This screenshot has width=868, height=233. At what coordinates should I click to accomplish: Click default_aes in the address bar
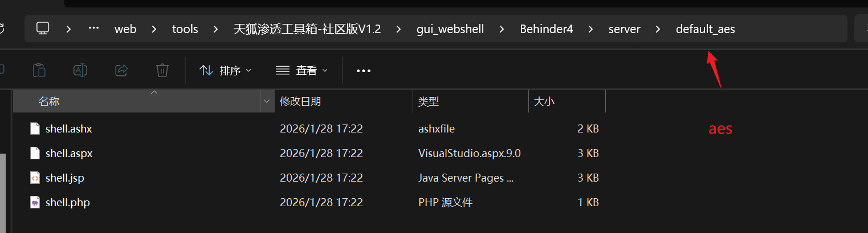[x=706, y=29]
